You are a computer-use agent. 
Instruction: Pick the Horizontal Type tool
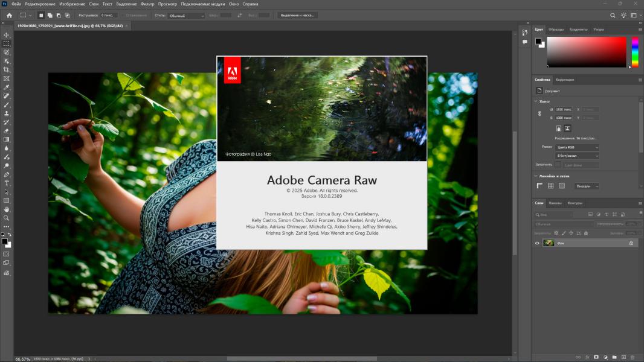pos(7,183)
